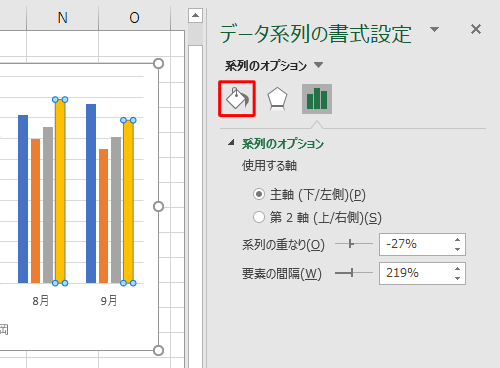Click the 使用する軸 label
Viewport: 500px width, 368px height.
pos(269,166)
